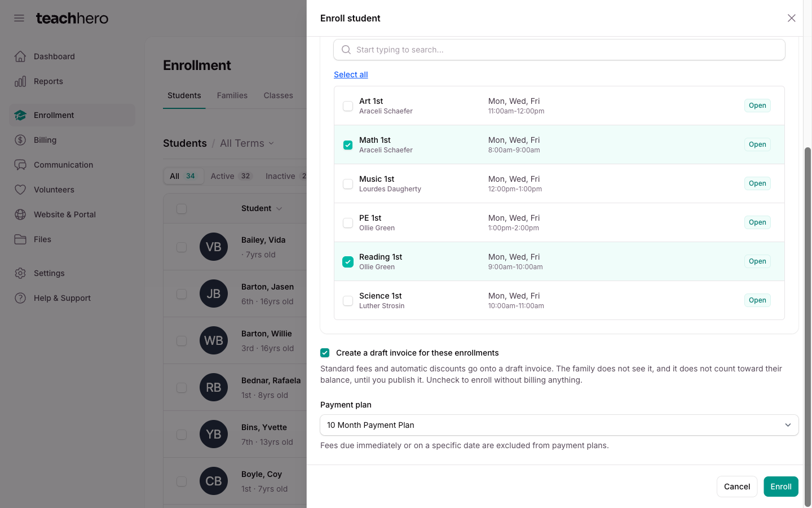Click the JB avatar for Barton, Jasen

[x=214, y=294]
